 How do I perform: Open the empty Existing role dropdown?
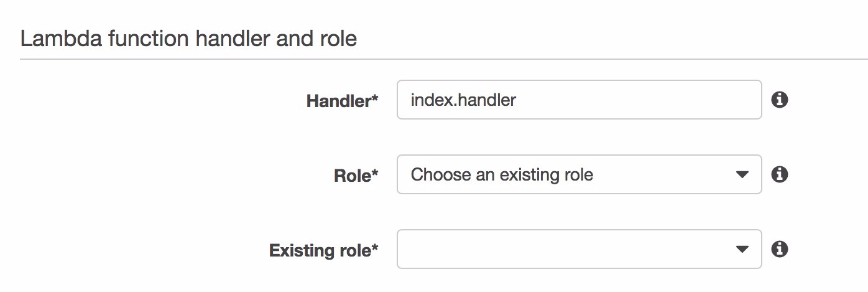578,250
